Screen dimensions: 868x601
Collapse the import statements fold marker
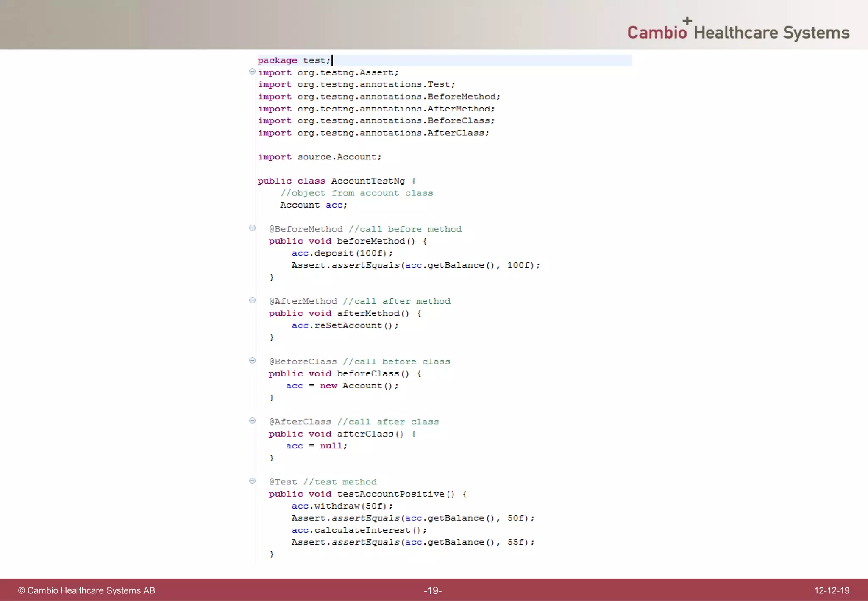(x=252, y=72)
